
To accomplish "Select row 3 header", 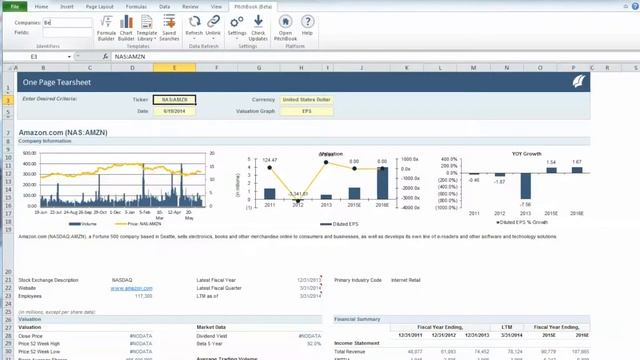I will (8, 100).
